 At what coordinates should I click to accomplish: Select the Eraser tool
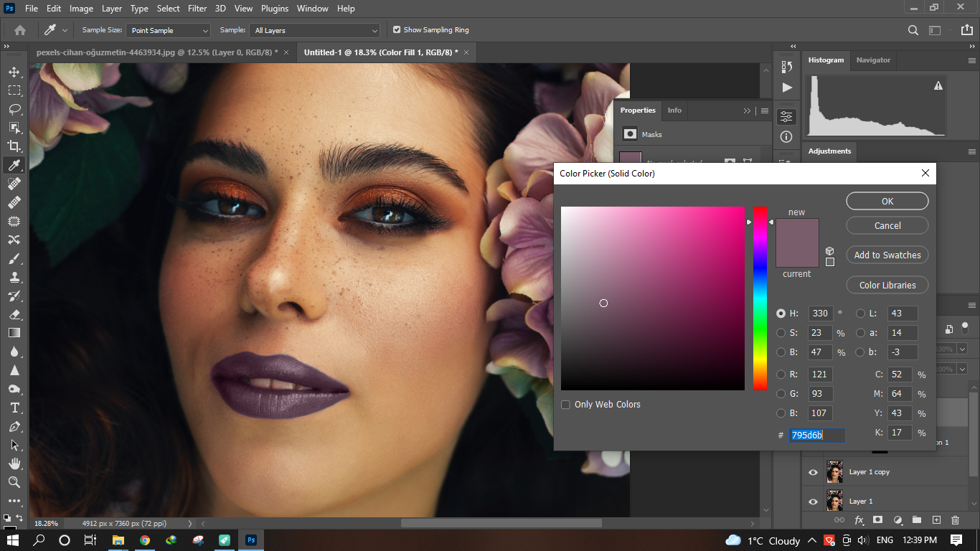(x=14, y=314)
